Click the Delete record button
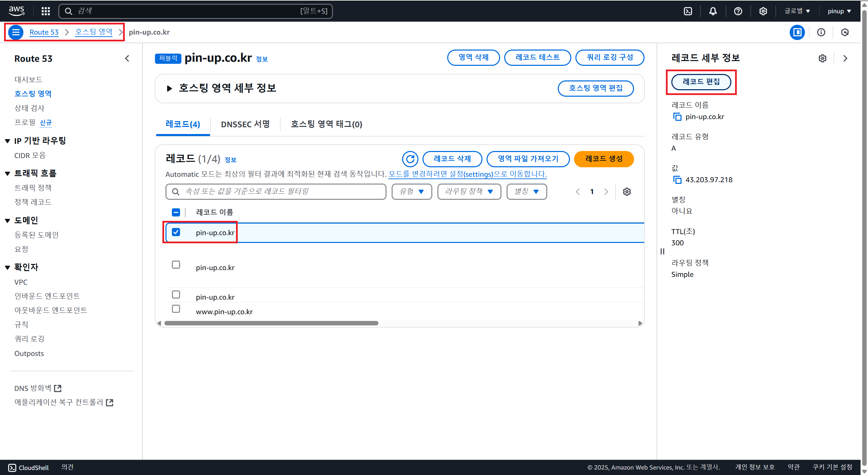Viewport: 868px width, 475px height. click(x=452, y=159)
